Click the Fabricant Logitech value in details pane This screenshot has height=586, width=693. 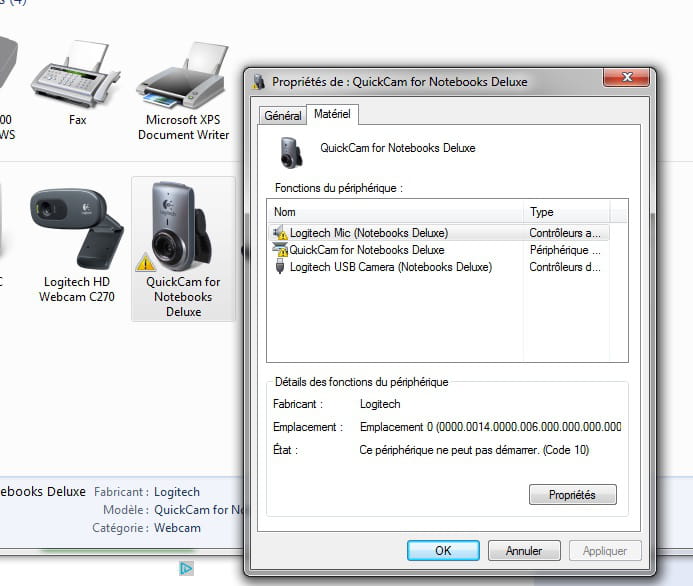(x=177, y=492)
